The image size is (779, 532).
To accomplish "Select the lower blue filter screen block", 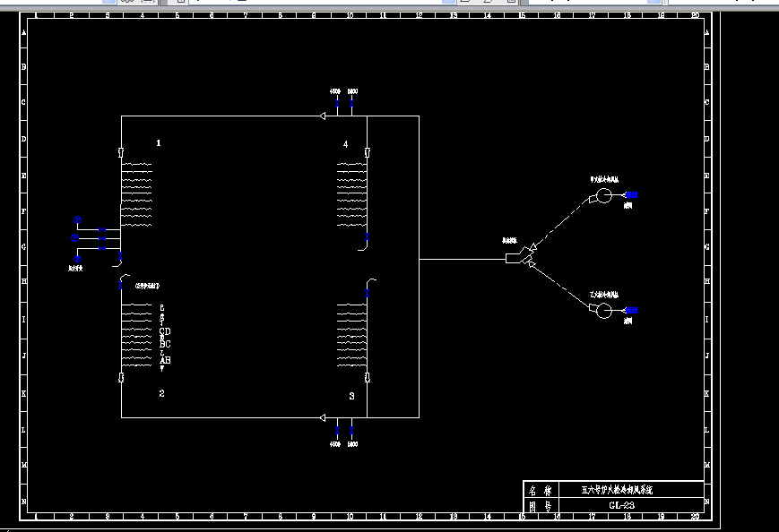I will (x=631, y=310).
